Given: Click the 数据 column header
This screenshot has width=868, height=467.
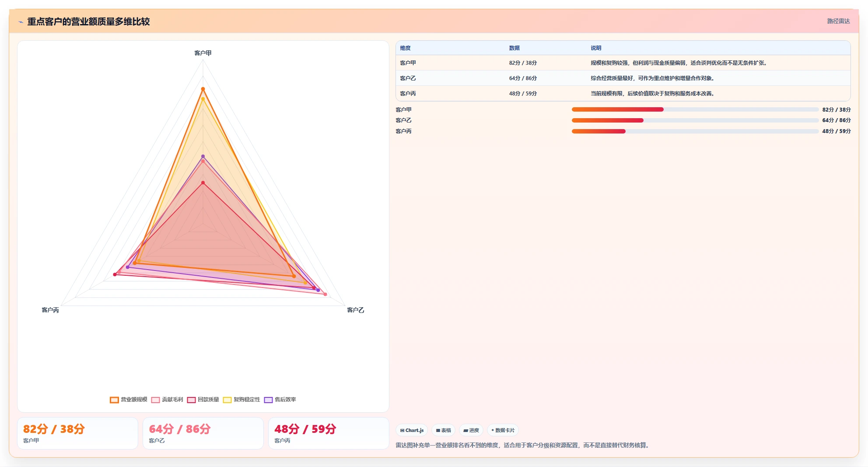Looking at the screenshot, I should click(x=514, y=48).
